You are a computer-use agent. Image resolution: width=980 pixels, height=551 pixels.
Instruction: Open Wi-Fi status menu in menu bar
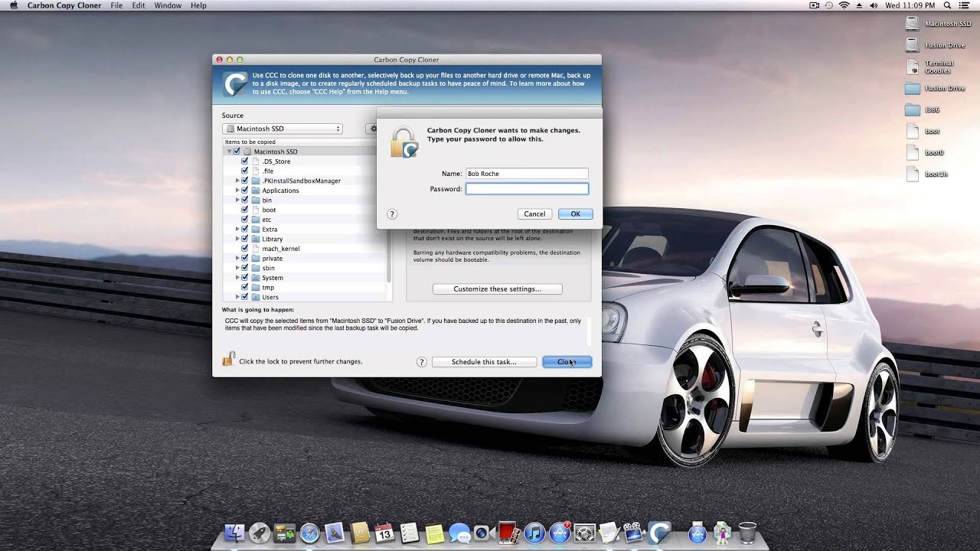pyautogui.click(x=844, y=5)
